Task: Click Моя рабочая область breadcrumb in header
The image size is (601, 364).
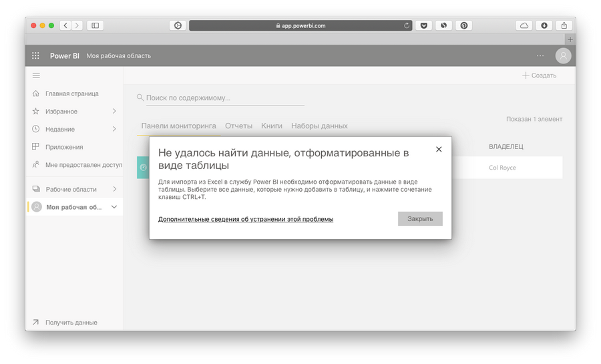Action: [x=118, y=55]
